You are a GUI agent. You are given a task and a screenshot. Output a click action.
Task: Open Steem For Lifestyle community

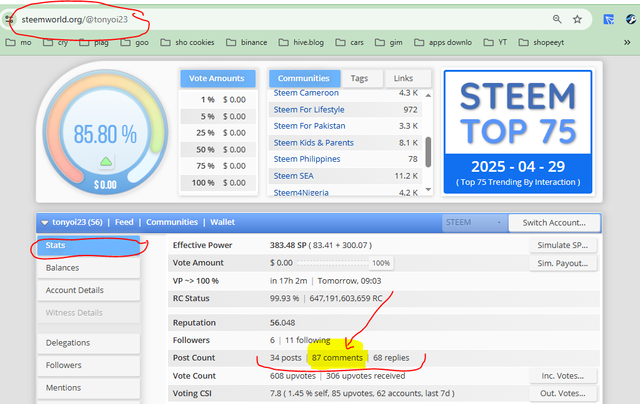(x=309, y=109)
